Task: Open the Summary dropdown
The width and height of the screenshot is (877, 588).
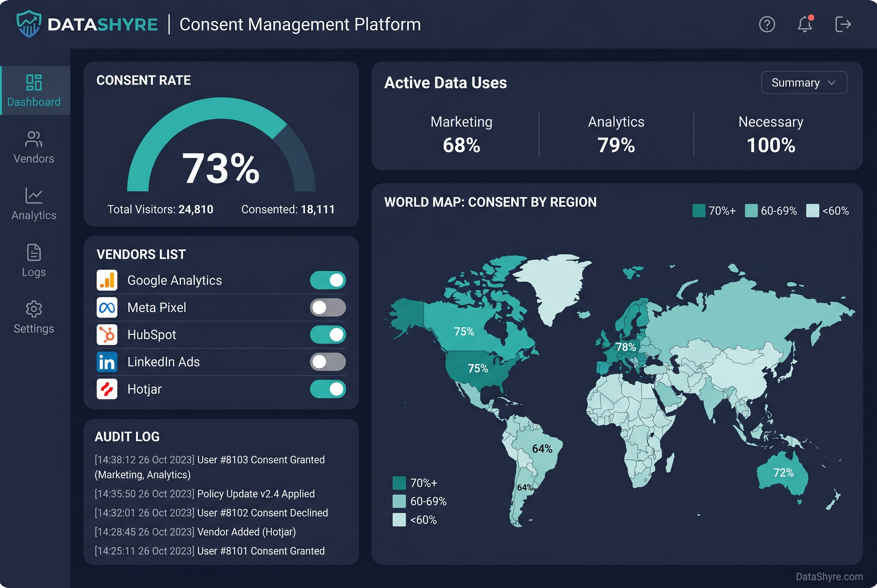Action: tap(804, 83)
